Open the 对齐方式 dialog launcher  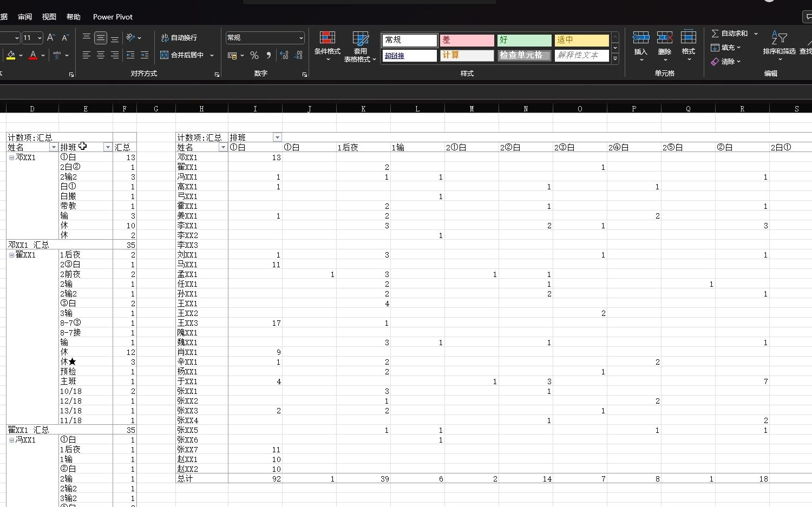point(217,75)
